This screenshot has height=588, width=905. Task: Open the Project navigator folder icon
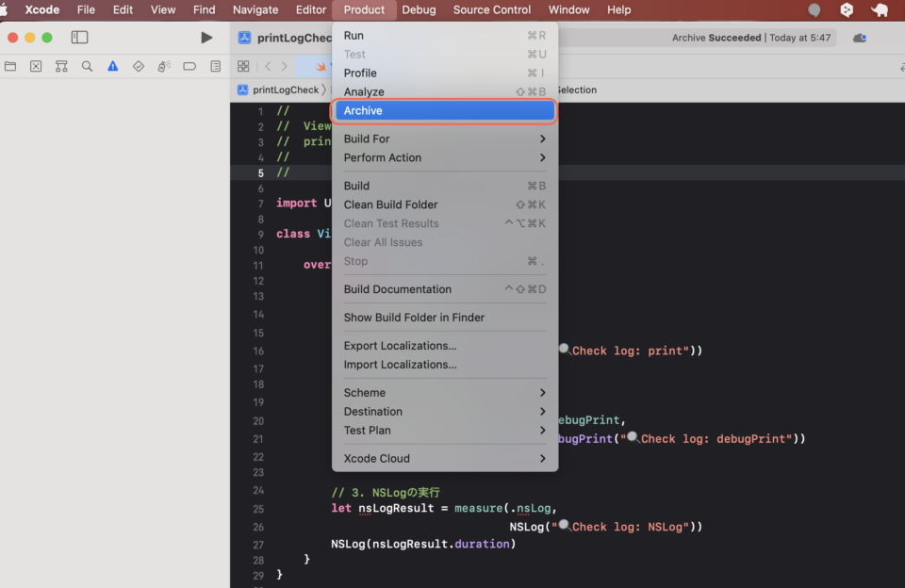(x=10, y=66)
